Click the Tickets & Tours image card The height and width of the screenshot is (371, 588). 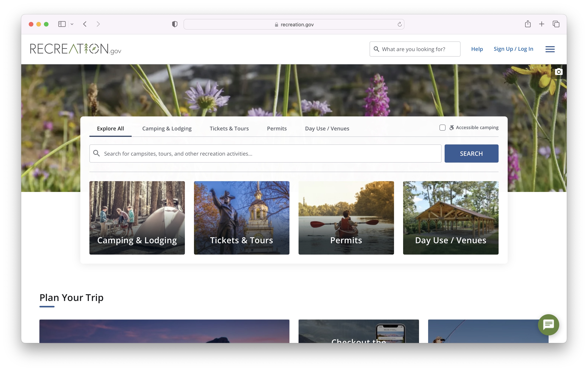coord(242,217)
